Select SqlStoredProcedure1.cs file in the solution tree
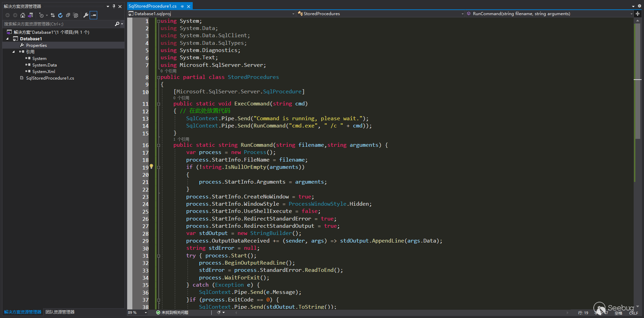The image size is (644, 318). pos(50,78)
